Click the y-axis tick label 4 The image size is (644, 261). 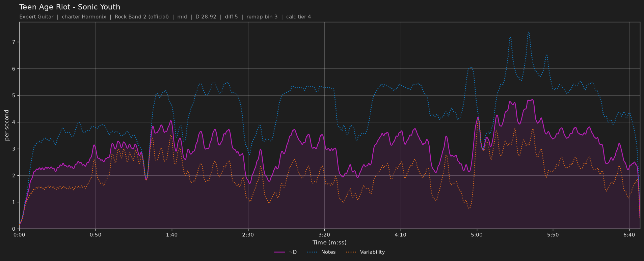(x=14, y=122)
